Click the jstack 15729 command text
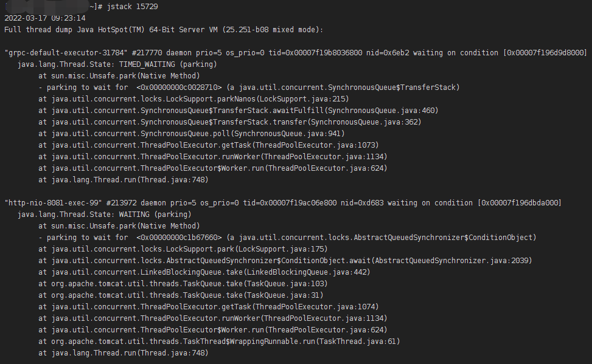592x364 pixels. tap(133, 7)
